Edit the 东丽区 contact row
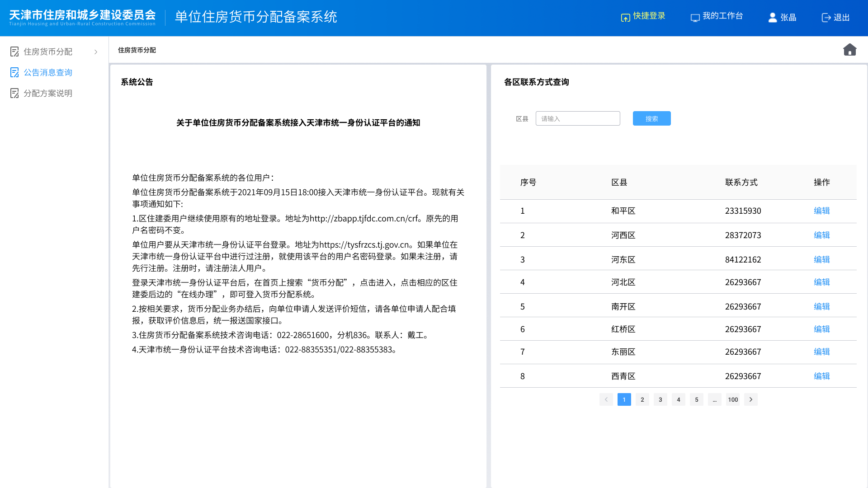This screenshot has width=868, height=488. click(821, 352)
